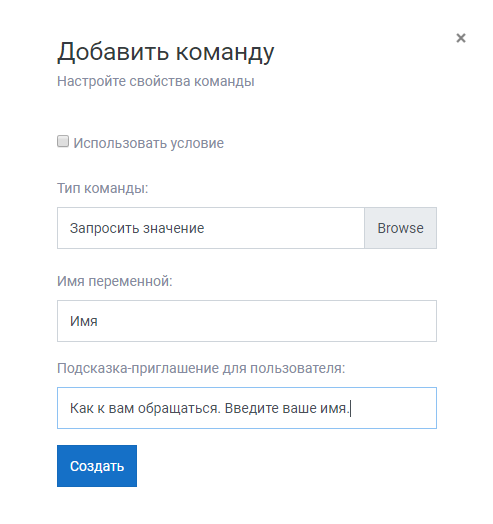Image resolution: width=493 pixels, height=524 pixels.
Task: Place cursor on обращаться in hint field
Action: coord(179,408)
